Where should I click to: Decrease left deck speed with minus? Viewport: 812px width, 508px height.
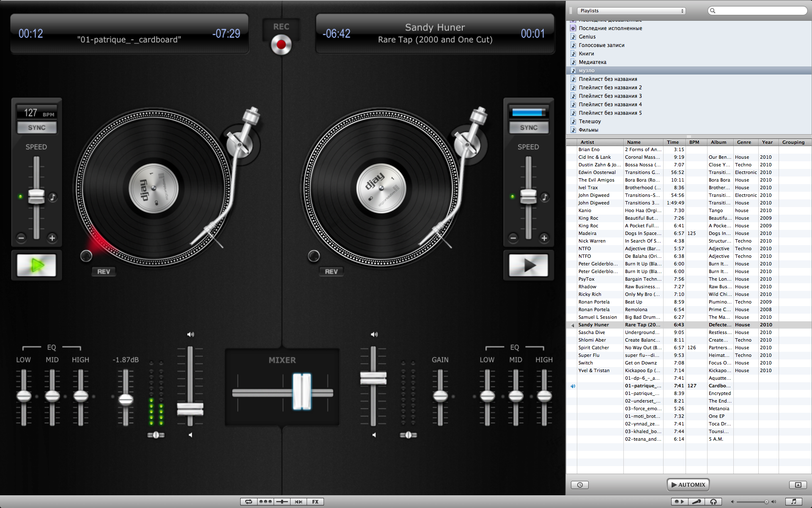point(21,238)
